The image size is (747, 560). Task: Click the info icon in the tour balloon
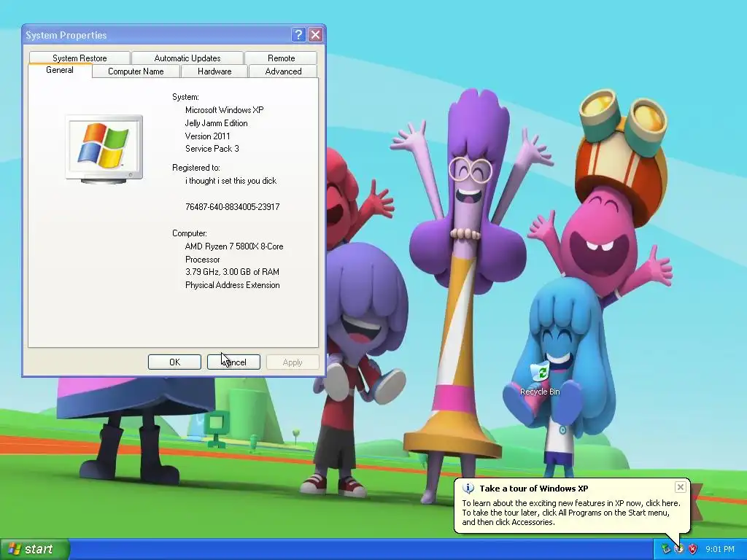tap(468, 488)
